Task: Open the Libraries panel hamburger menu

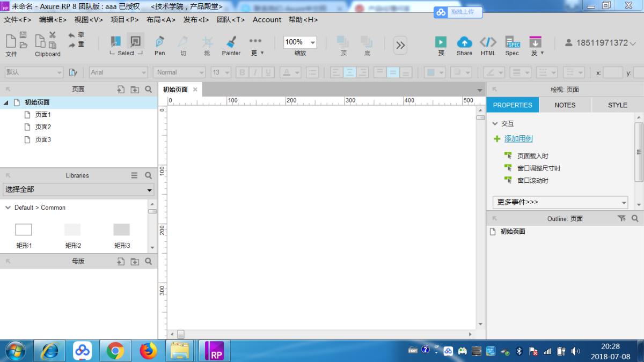Action: pos(135,175)
